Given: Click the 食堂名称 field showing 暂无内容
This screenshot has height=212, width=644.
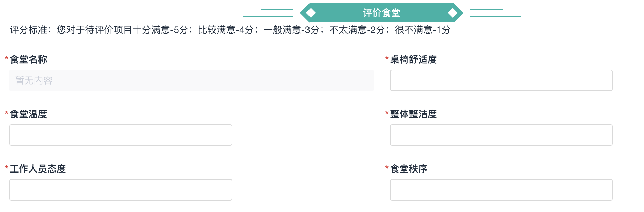Looking at the screenshot, I should pos(191,80).
